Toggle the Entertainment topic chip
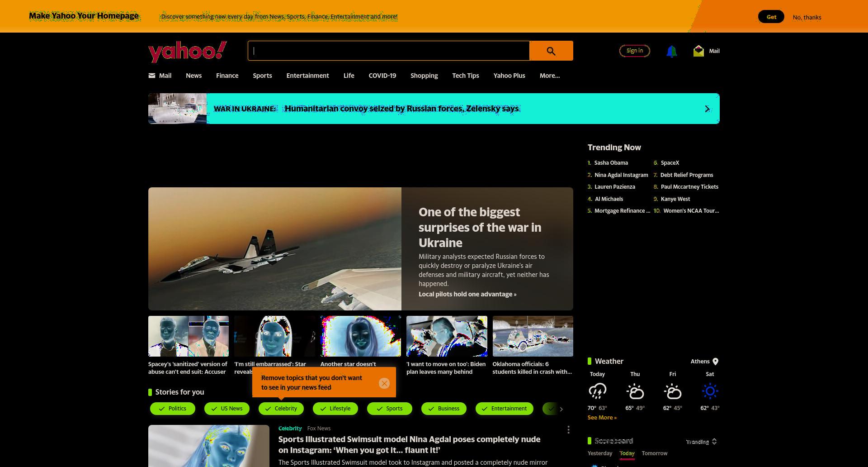The width and height of the screenshot is (868, 467). [505, 409]
